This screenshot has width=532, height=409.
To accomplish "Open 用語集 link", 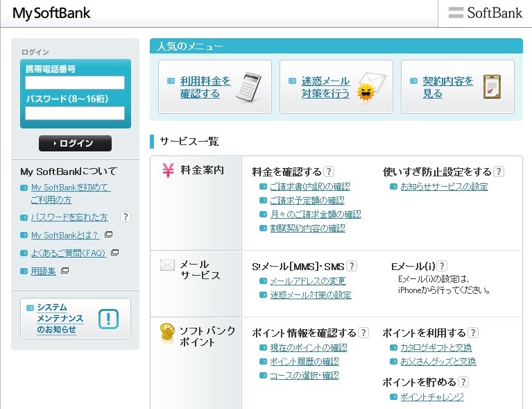I will click(44, 271).
